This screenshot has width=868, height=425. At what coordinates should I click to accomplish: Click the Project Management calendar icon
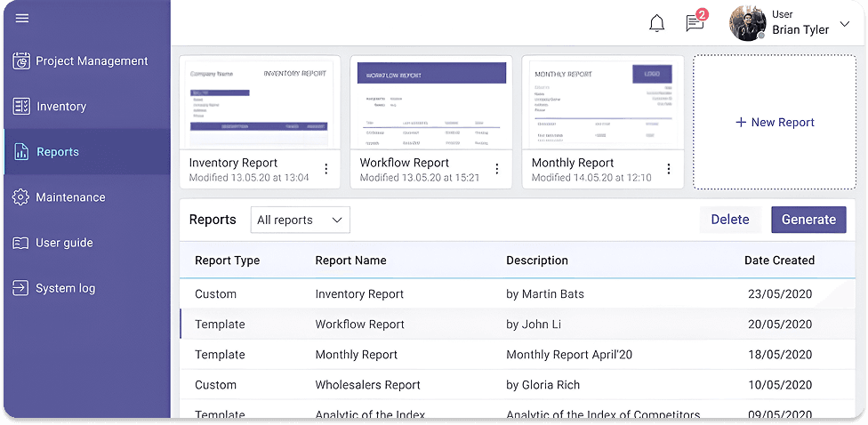pos(21,61)
